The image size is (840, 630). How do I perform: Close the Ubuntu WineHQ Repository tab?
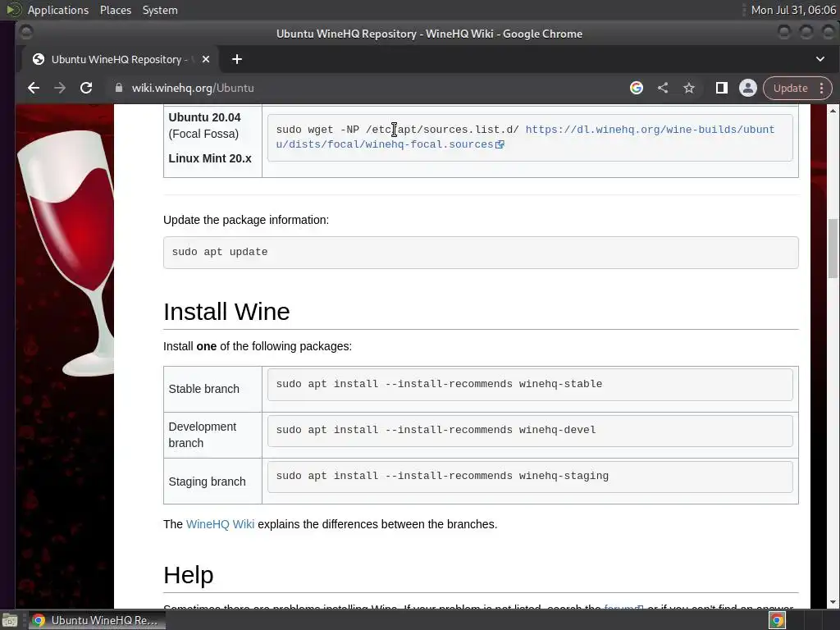click(x=206, y=59)
